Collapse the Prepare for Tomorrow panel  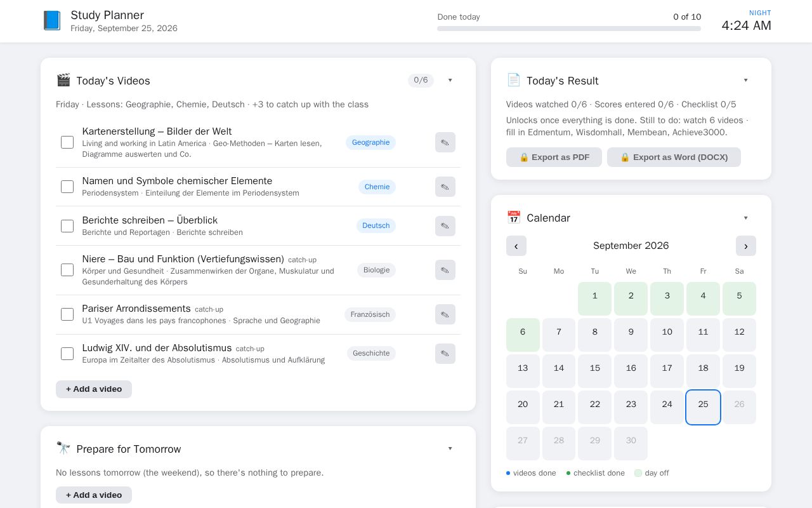(x=450, y=448)
